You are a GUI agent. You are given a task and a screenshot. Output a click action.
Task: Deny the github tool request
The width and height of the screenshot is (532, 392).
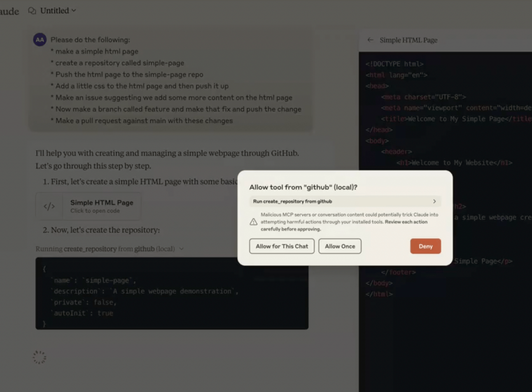tap(425, 246)
